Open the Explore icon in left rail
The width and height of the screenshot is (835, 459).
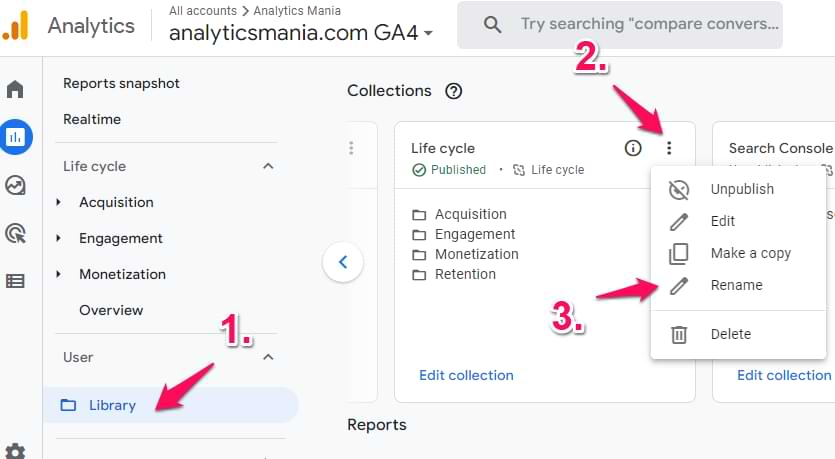point(15,185)
